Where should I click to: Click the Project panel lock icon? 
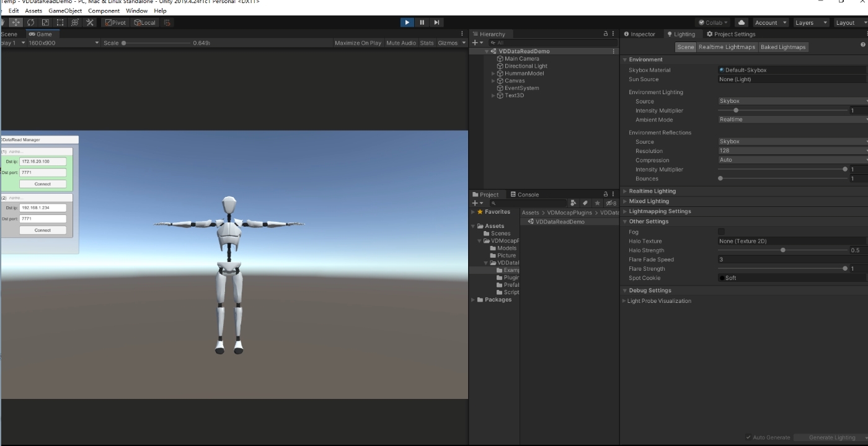tap(606, 195)
